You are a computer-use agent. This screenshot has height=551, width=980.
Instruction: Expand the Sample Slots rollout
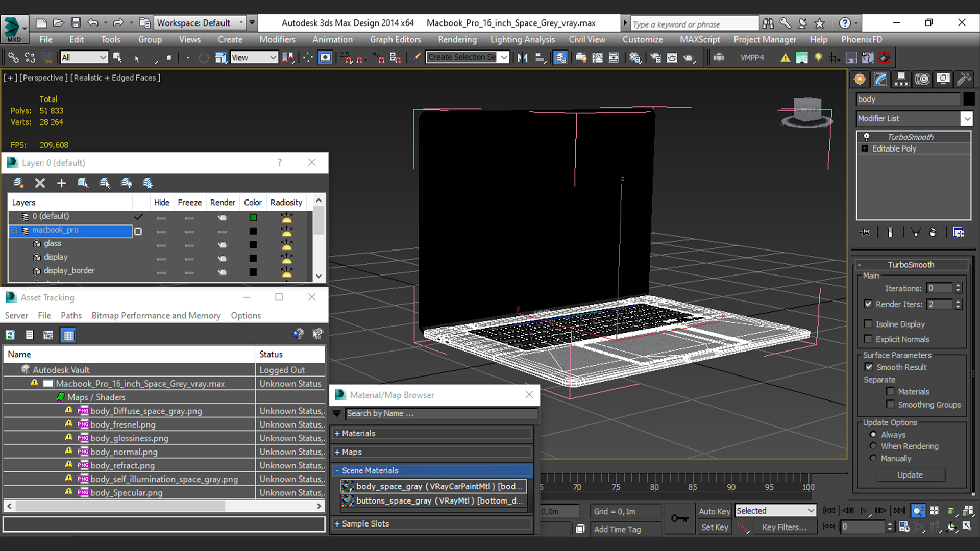click(x=365, y=523)
